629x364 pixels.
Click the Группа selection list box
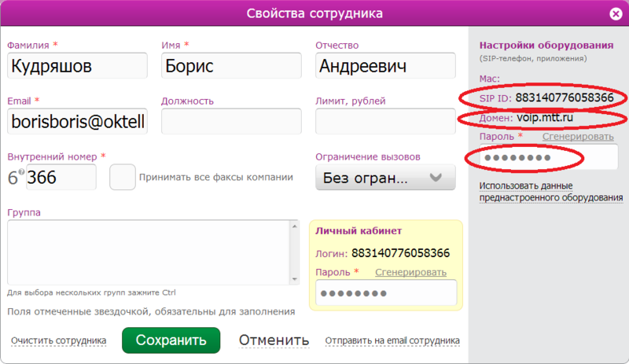149,253
